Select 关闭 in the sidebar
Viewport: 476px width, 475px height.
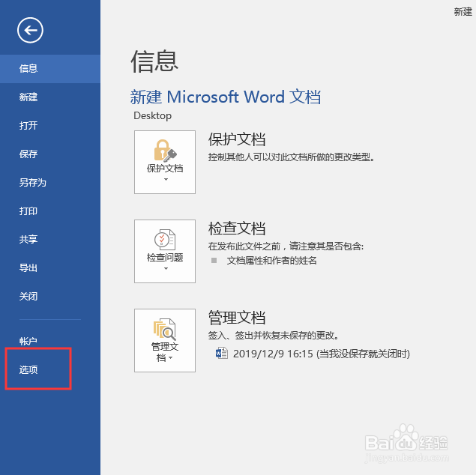[50, 297]
